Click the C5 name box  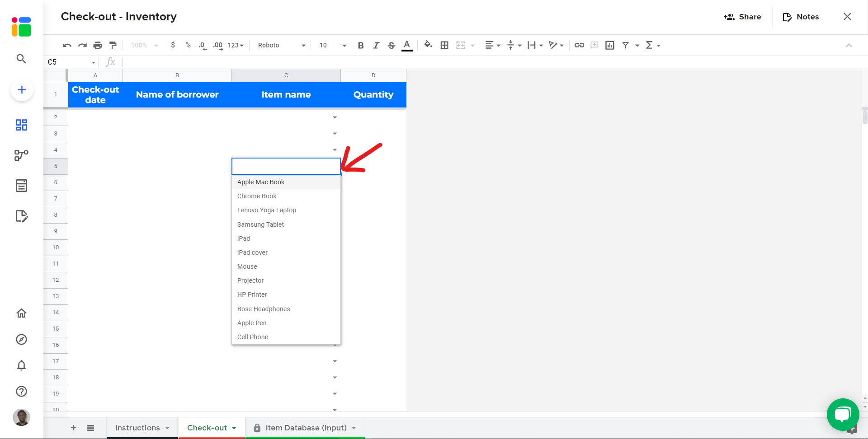pos(71,62)
